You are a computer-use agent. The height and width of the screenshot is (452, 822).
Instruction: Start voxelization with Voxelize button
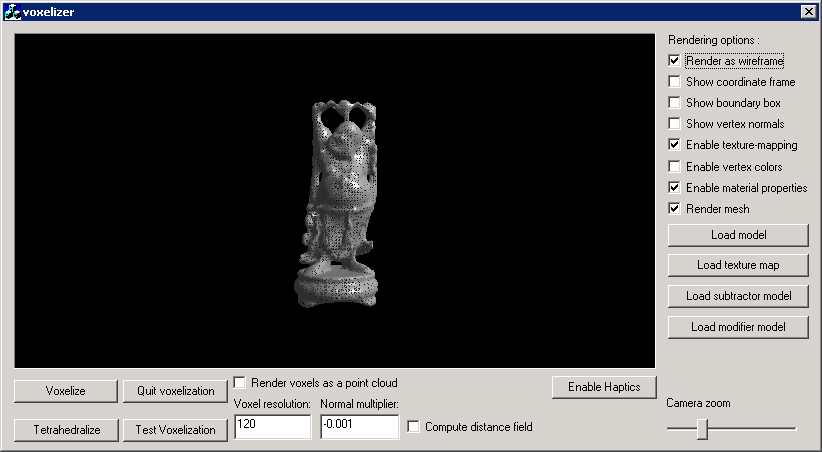pos(65,391)
